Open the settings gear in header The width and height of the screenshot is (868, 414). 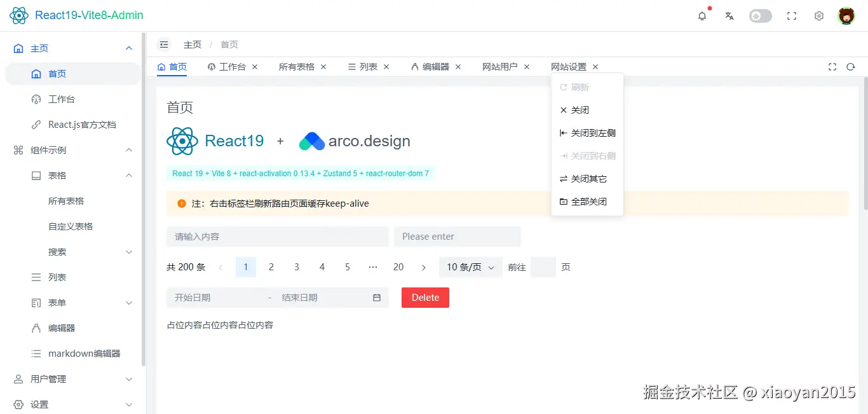(819, 16)
